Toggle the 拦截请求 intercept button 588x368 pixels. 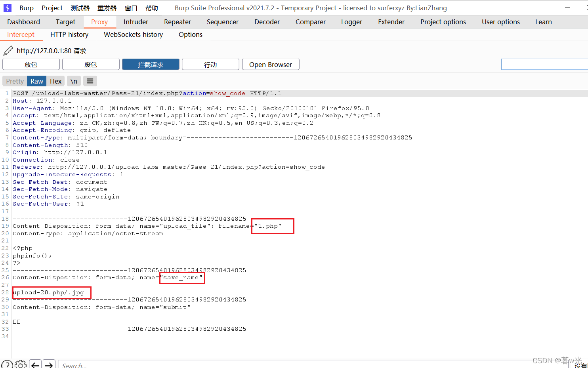click(x=151, y=65)
